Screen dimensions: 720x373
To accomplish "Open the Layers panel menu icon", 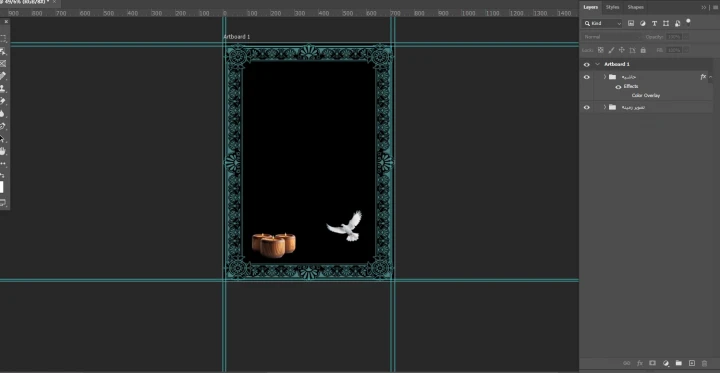I will (715, 7).
